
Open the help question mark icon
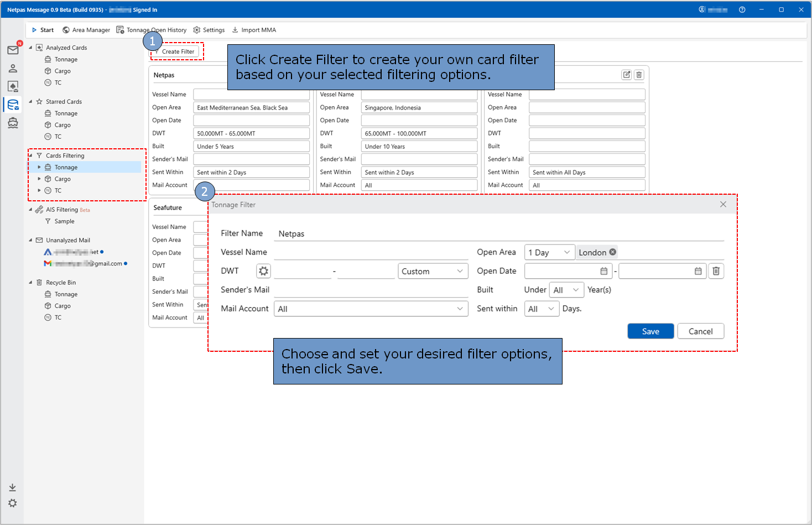(742, 9)
